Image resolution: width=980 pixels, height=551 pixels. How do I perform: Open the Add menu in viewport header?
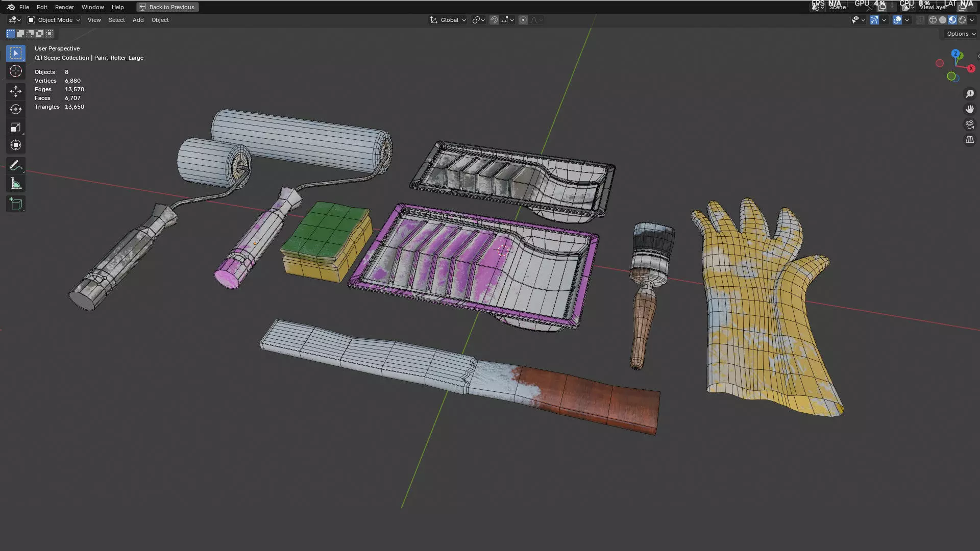(138, 20)
